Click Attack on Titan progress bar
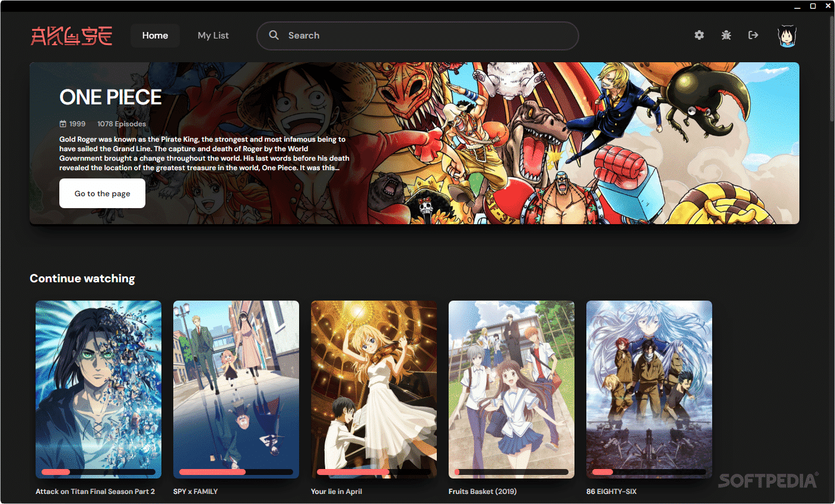 [x=99, y=472]
